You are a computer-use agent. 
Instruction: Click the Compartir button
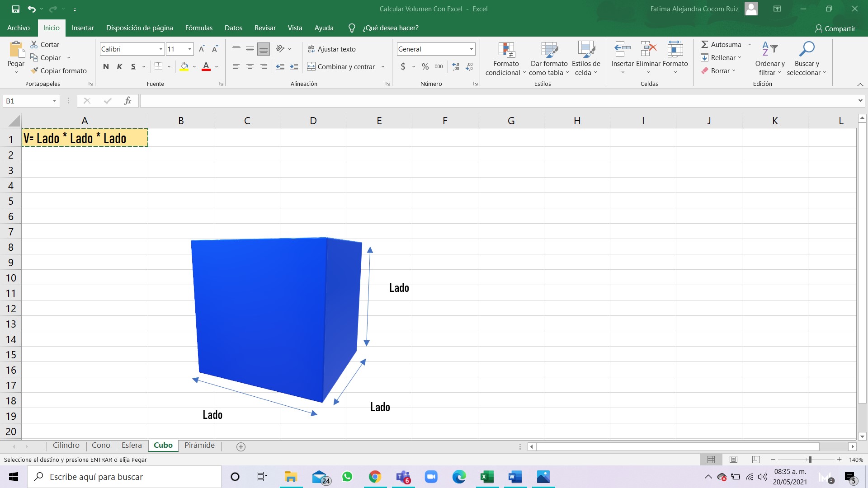[x=835, y=28]
